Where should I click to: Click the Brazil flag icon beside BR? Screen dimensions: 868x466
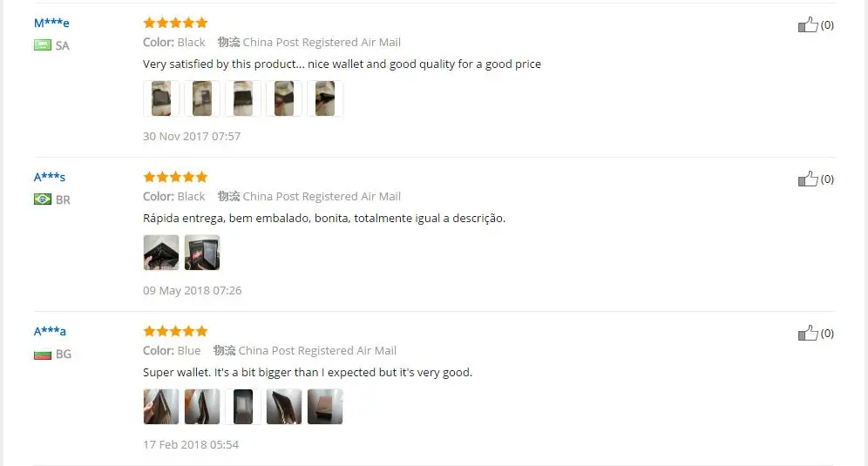[43, 199]
